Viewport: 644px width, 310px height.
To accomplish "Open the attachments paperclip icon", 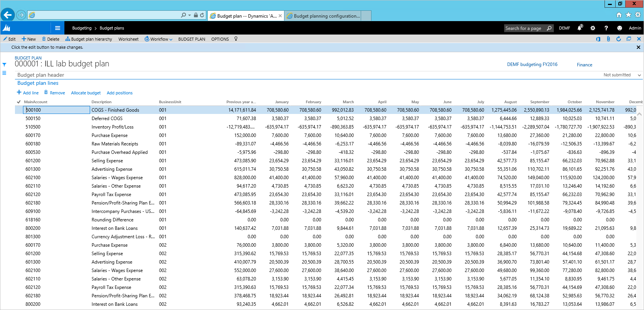I will 608,39.
